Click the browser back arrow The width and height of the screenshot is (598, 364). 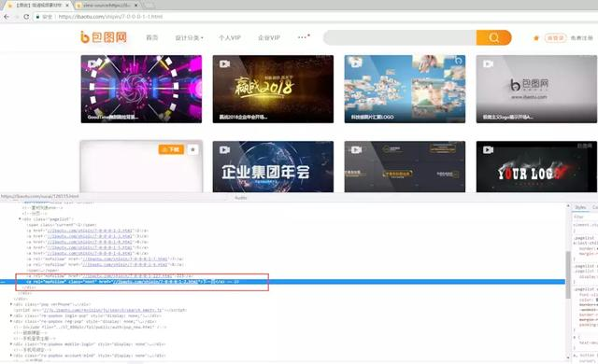[x=7, y=17]
